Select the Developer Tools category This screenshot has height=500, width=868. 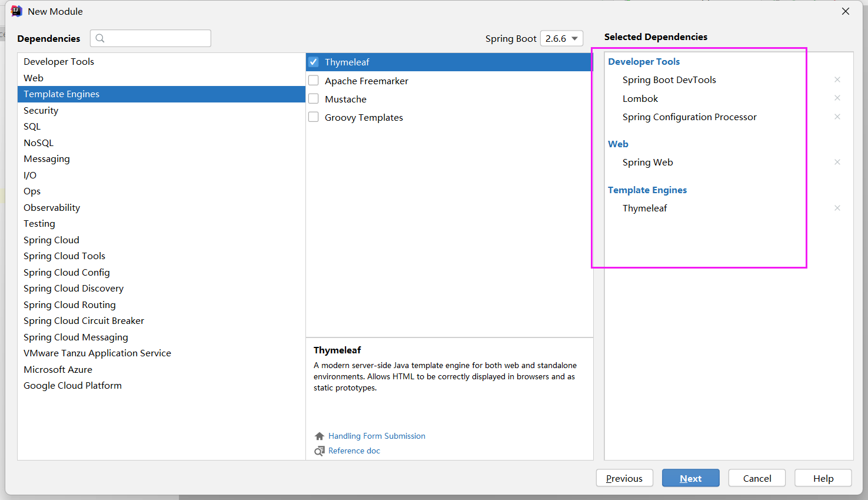click(x=161, y=61)
